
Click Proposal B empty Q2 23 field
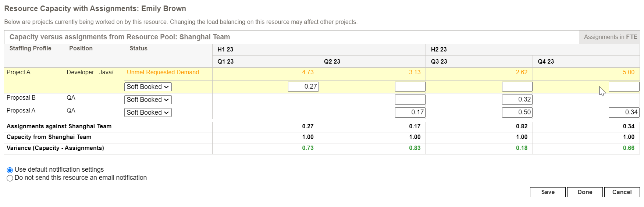click(410, 99)
